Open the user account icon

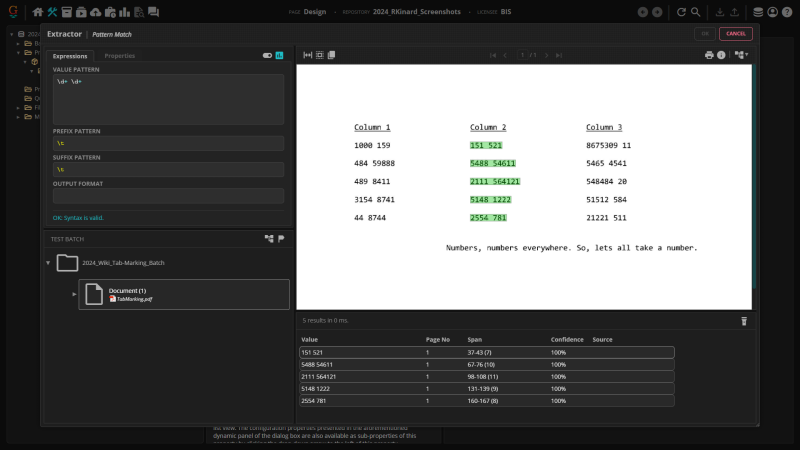point(772,12)
